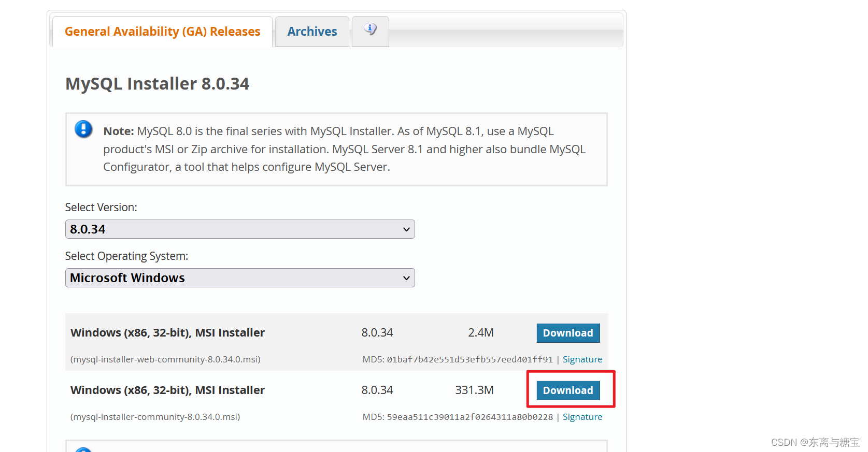
Task: Open the General Availability (GA) Releases tab
Action: [x=162, y=32]
